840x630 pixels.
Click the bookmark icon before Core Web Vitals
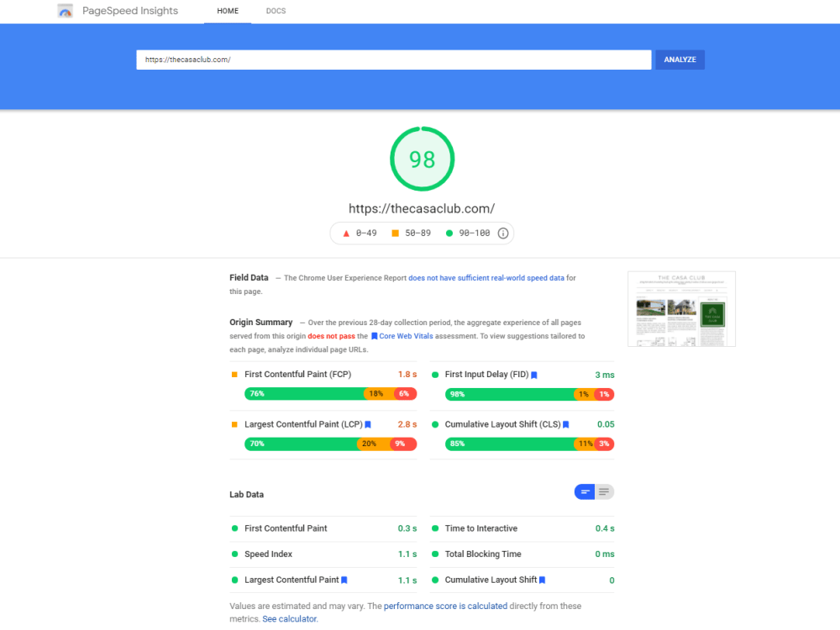[x=375, y=337]
